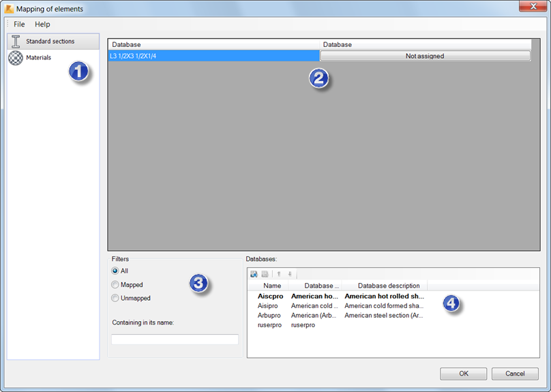Click the right Database column header
This screenshot has height=392, width=551.
point(426,44)
